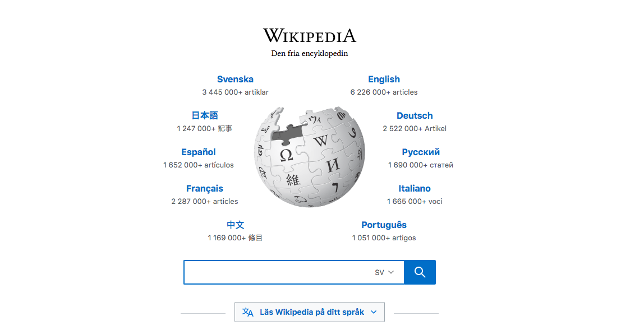644x335 pixels.
Task: Select the Deutsch Wikipedia link
Action: click(415, 116)
